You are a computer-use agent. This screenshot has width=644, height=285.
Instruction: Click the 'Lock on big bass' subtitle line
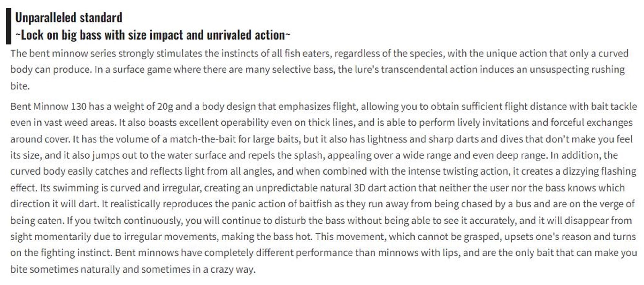(x=153, y=35)
